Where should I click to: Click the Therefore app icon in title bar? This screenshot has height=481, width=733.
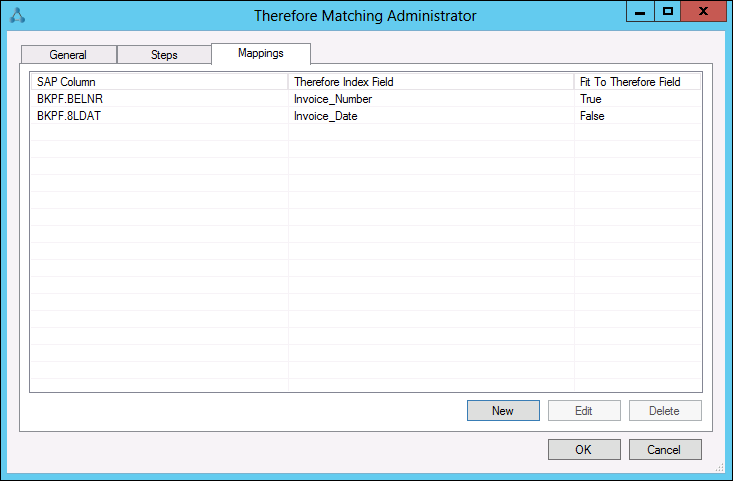coord(16,15)
